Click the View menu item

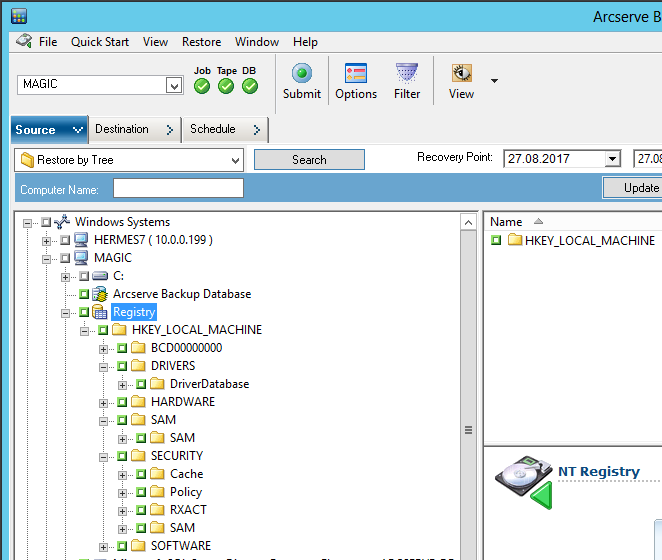(155, 42)
